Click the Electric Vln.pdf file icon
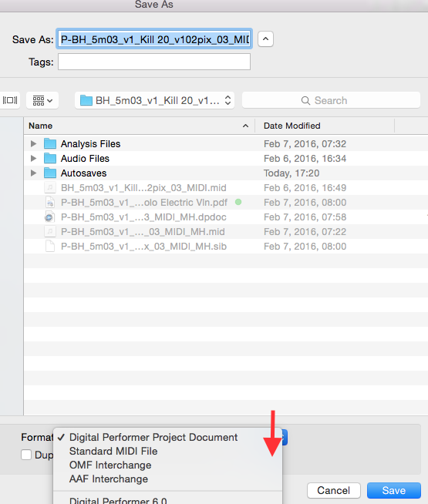Screen dimensions: 428x504 point(50,203)
